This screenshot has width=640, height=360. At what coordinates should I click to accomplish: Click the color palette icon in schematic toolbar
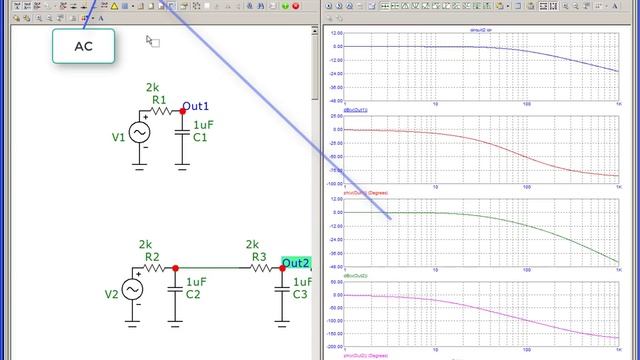click(x=84, y=18)
